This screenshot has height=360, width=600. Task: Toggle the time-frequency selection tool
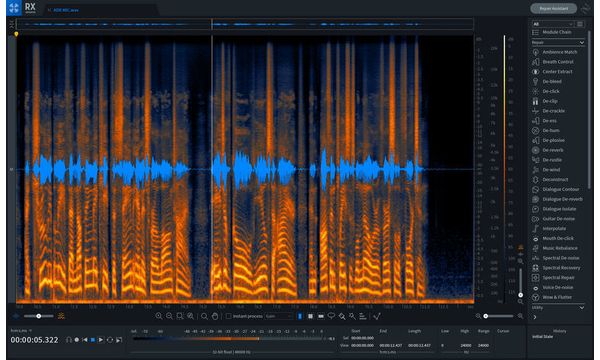coord(310,316)
